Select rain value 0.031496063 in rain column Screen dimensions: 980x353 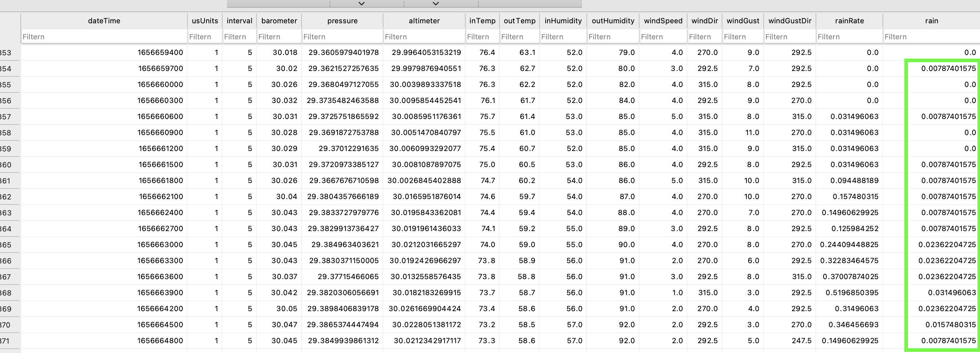coord(931,293)
